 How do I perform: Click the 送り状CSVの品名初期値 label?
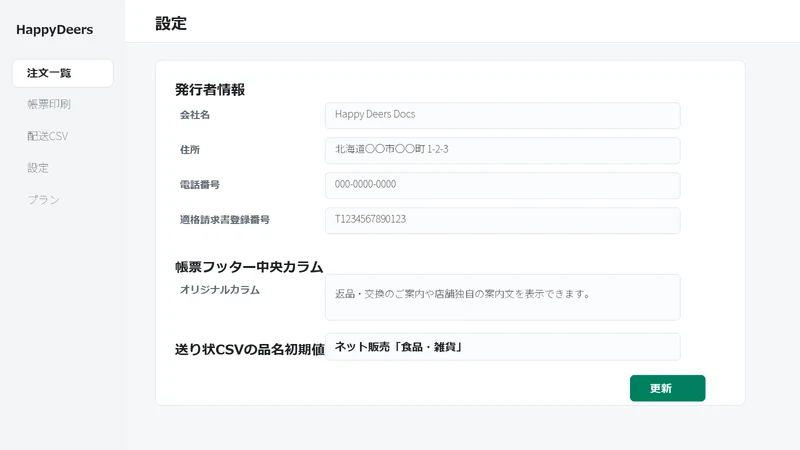point(250,349)
